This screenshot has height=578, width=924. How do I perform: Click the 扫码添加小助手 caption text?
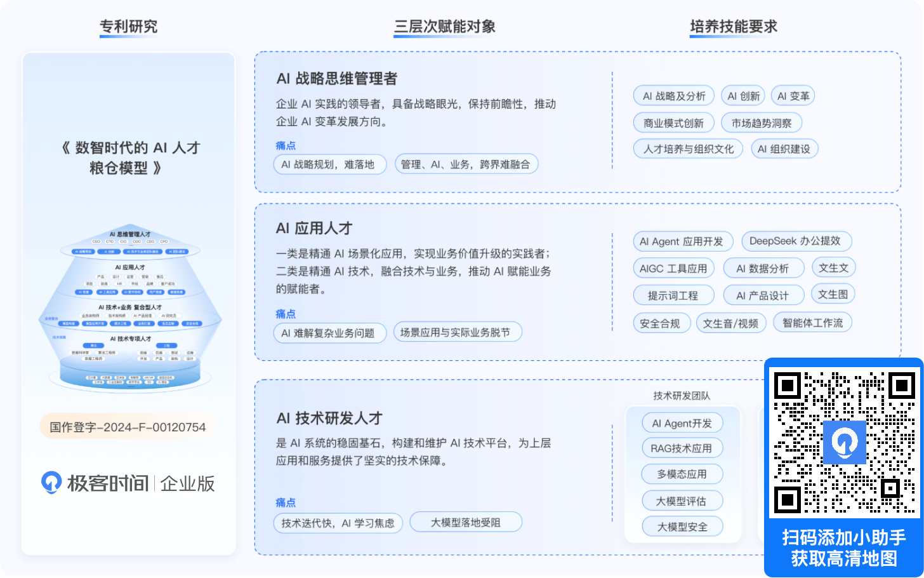844,537
